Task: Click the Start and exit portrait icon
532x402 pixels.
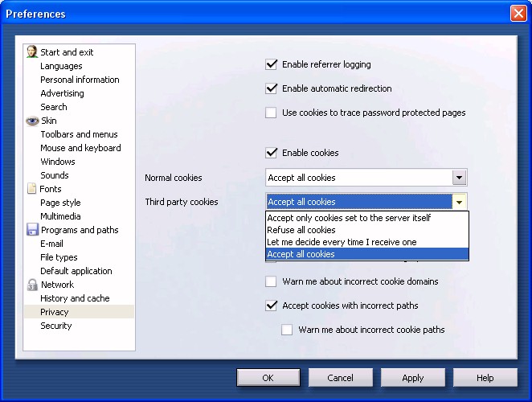Action: click(32, 52)
